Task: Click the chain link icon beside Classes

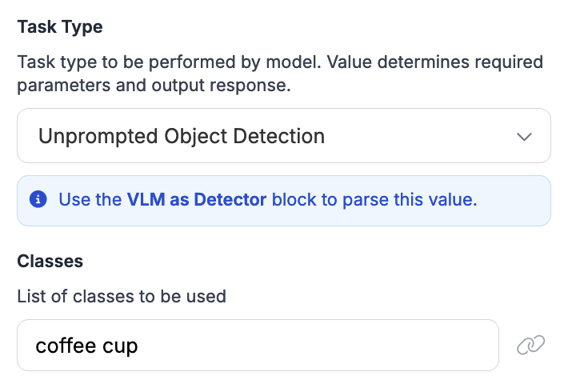Action: (530, 346)
